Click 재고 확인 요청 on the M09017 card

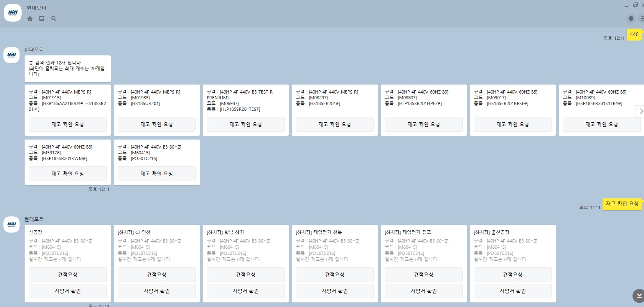513,124
